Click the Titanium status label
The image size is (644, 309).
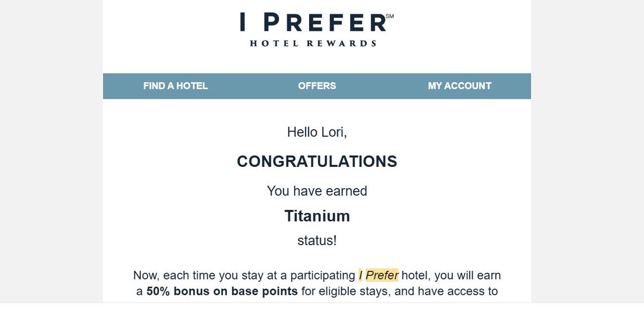click(x=317, y=216)
